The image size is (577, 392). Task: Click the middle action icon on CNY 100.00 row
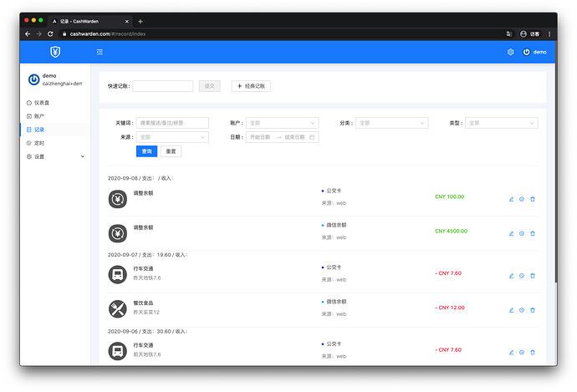point(522,199)
